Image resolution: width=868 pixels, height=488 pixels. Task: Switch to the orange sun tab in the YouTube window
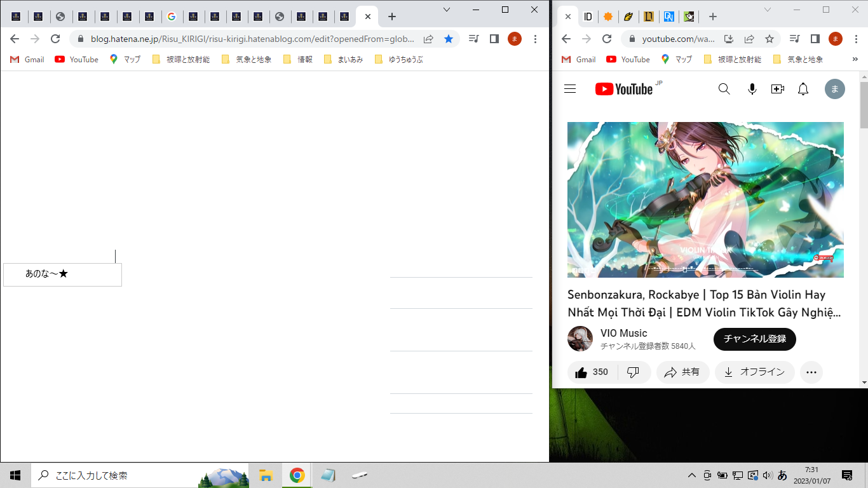coord(608,17)
